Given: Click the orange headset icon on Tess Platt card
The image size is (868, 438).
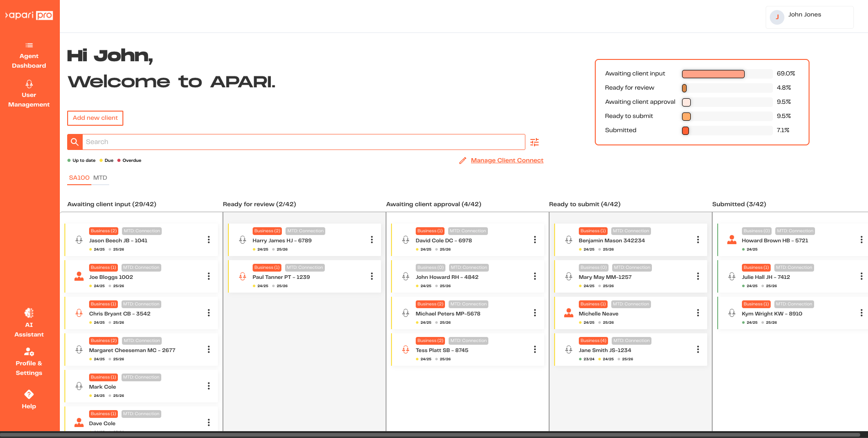Looking at the screenshot, I should tap(406, 349).
